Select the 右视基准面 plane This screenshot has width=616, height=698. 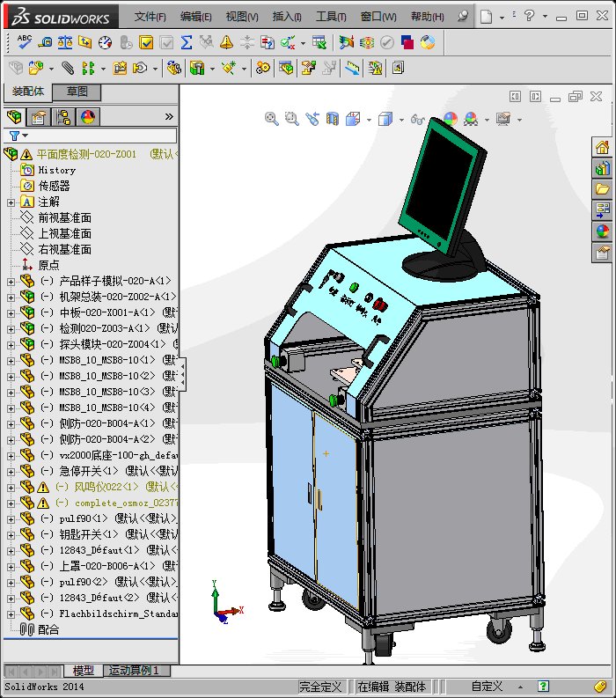coord(64,249)
